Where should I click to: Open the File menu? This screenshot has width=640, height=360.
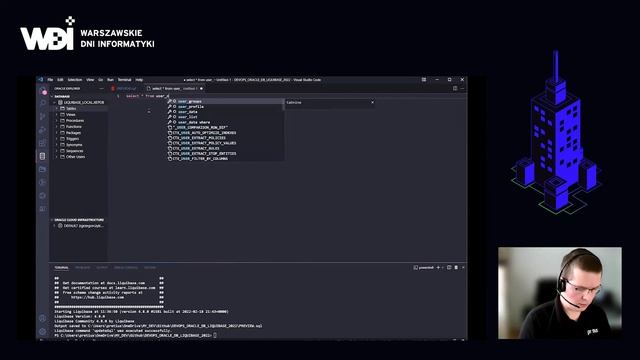point(50,80)
